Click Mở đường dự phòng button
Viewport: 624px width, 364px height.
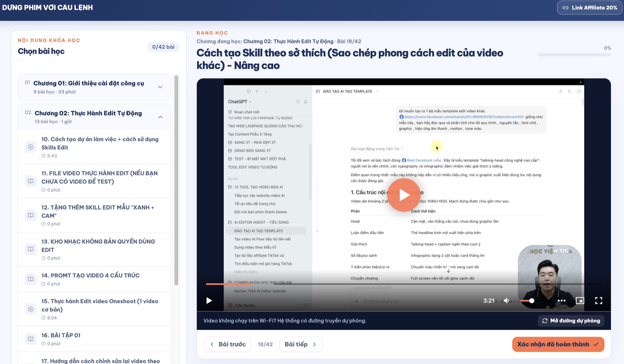[x=571, y=321]
